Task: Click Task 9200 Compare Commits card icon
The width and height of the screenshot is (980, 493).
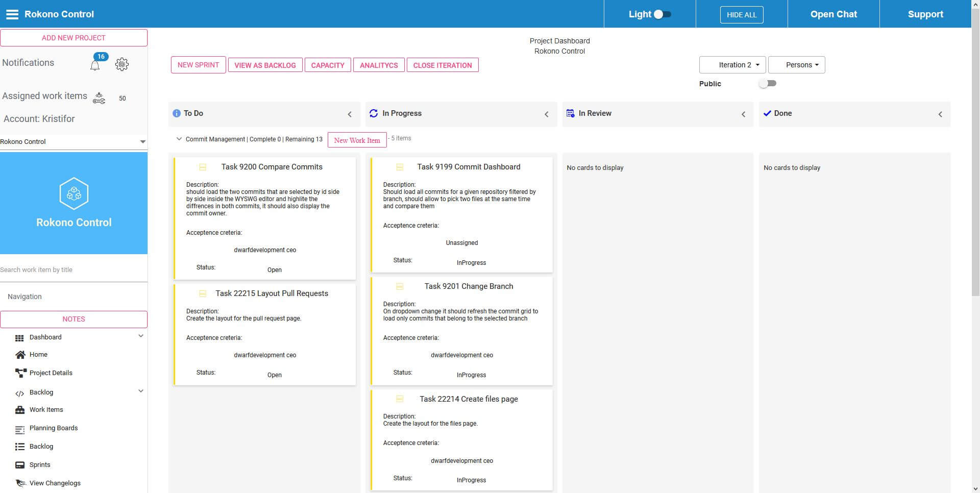Action: pos(203,167)
